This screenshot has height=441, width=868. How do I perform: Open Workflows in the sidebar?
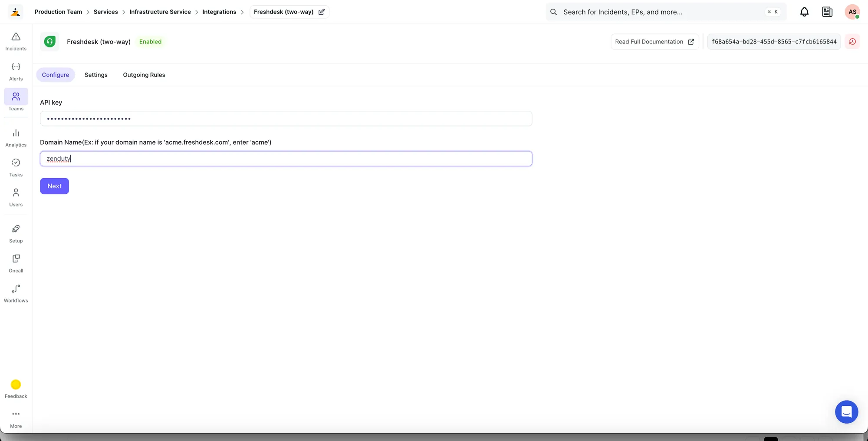click(16, 294)
